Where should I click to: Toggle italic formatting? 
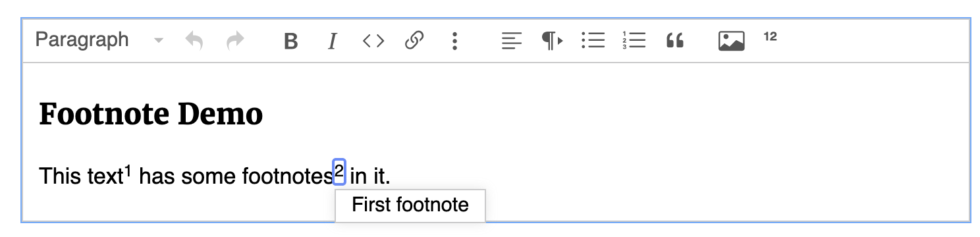pyautogui.click(x=332, y=41)
